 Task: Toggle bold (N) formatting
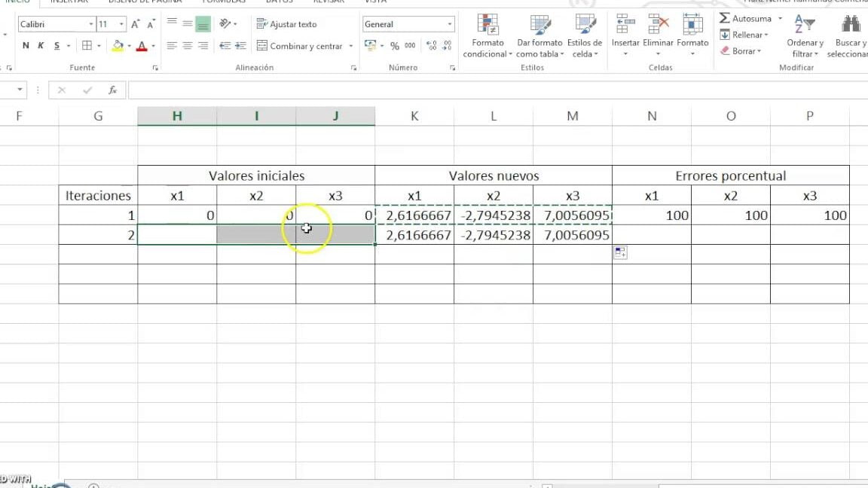(x=26, y=46)
